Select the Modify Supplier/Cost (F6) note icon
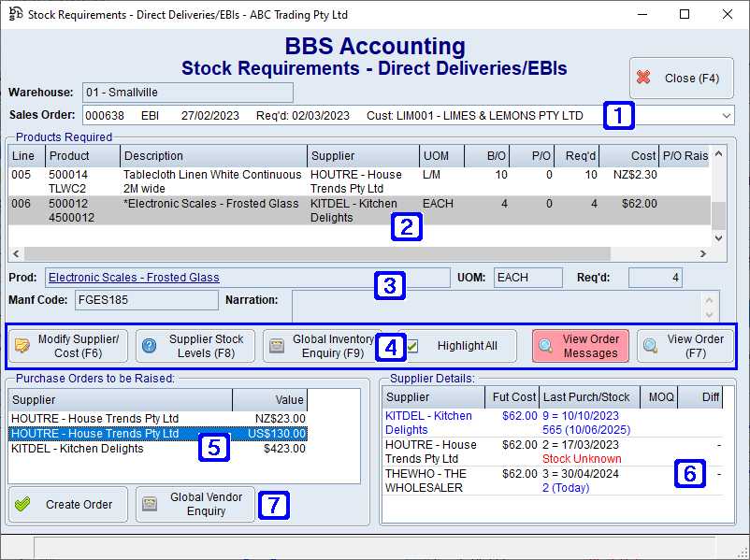The width and height of the screenshot is (750, 560). pyautogui.click(x=23, y=346)
